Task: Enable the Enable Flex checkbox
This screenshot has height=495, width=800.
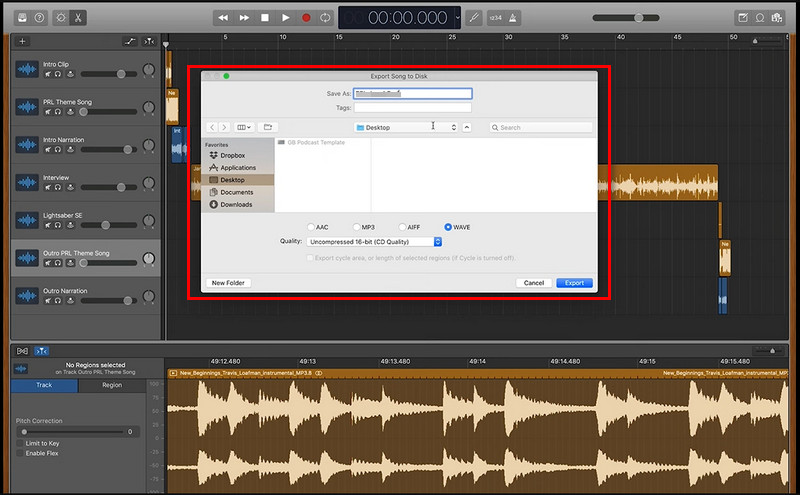Action: tap(20, 453)
